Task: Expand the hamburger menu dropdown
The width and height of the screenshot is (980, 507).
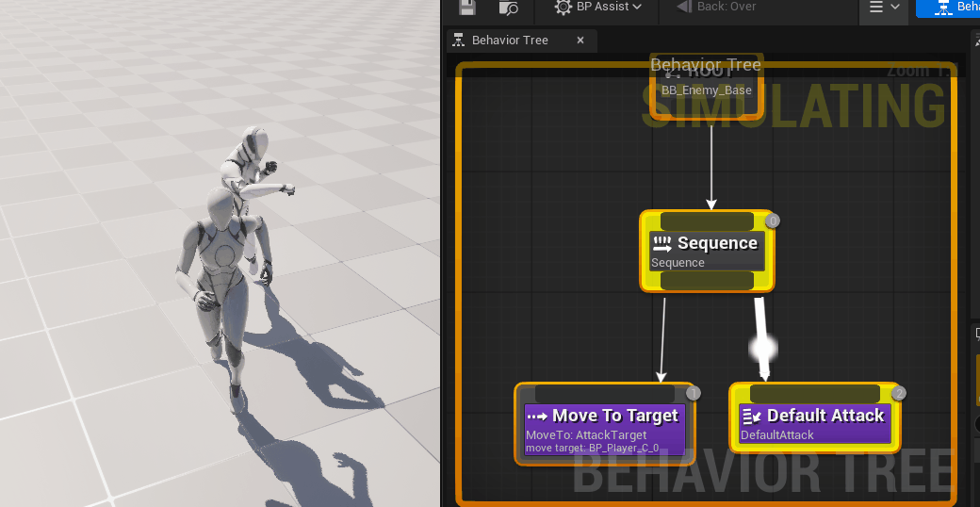Action: pos(884,8)
